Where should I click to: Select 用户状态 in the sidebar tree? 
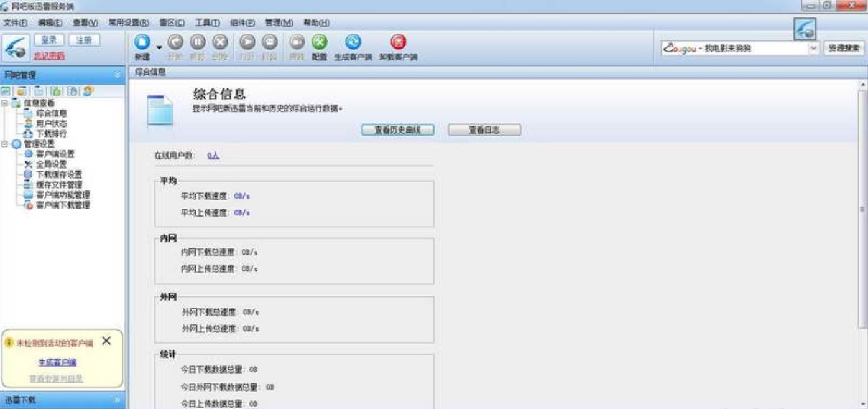click(x=51, y=123)
